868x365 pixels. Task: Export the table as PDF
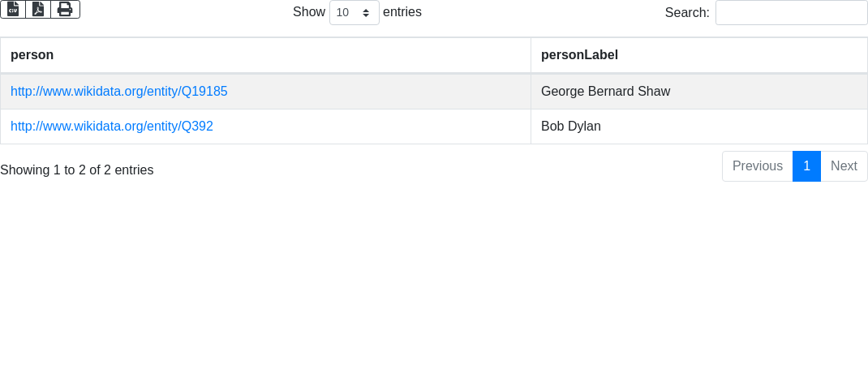pyautogui.click(x=38, y=9)
